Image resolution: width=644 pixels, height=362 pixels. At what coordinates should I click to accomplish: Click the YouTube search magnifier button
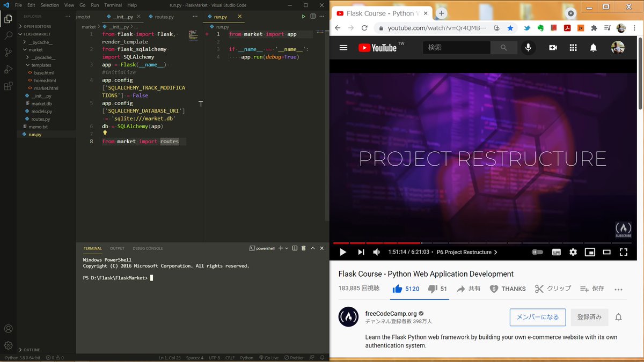tap(503, 48)
